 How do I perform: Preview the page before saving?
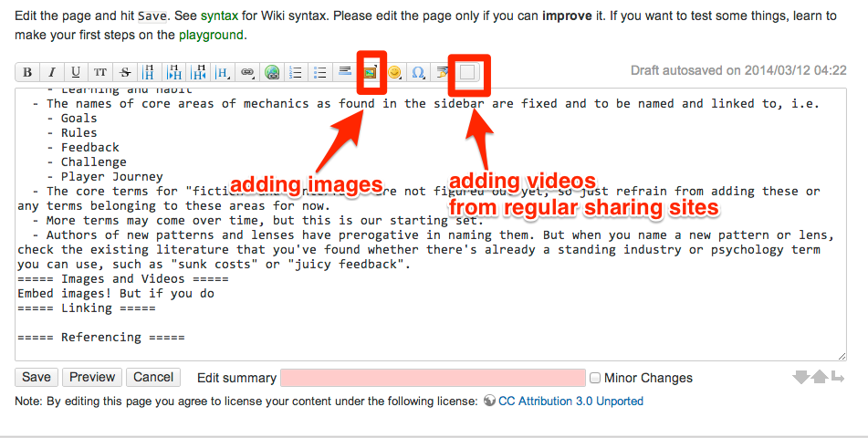pyautogui.click(x=92, y=377)
